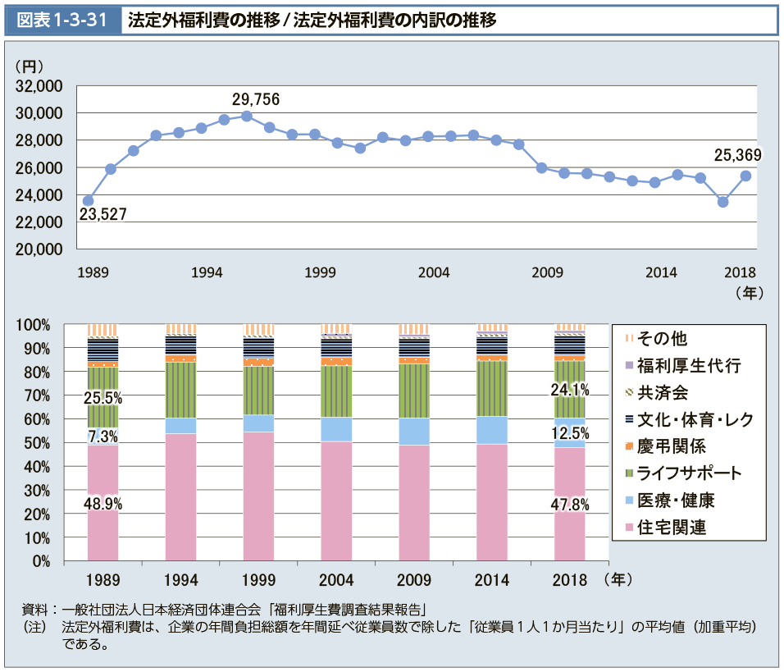Click the 12.5% label on the 2018 bar
The width and height of the screenshot is (784, 672).
[570, 433]
